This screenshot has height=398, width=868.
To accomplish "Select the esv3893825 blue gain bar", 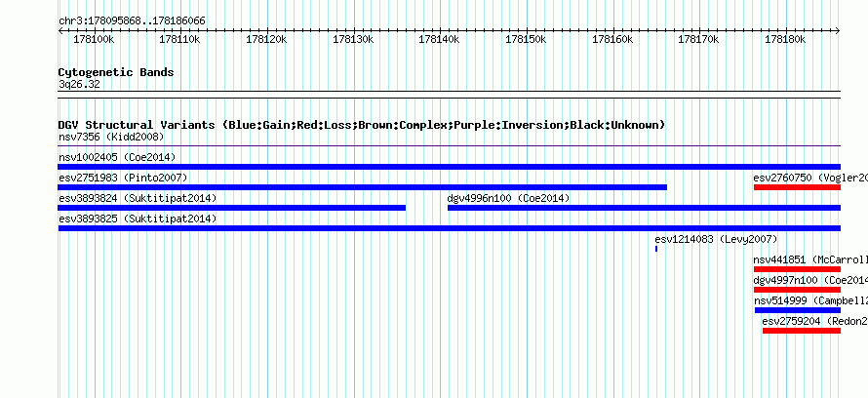I will 449,228.
